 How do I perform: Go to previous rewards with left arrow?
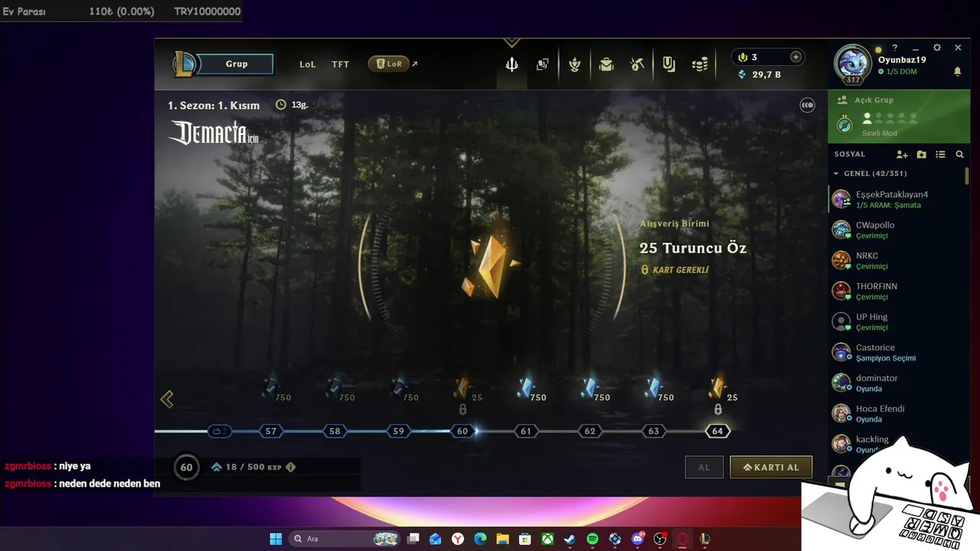click(x=167, y=399)
